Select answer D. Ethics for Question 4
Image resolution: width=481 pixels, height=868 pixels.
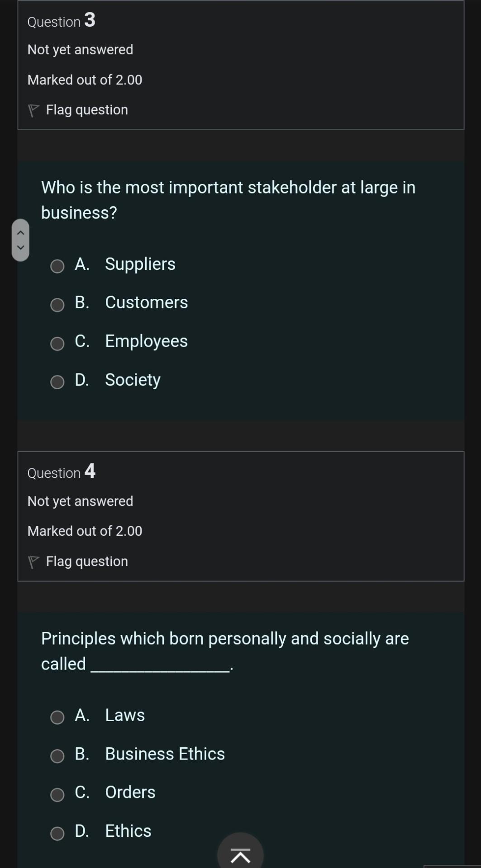pos(57,833)
